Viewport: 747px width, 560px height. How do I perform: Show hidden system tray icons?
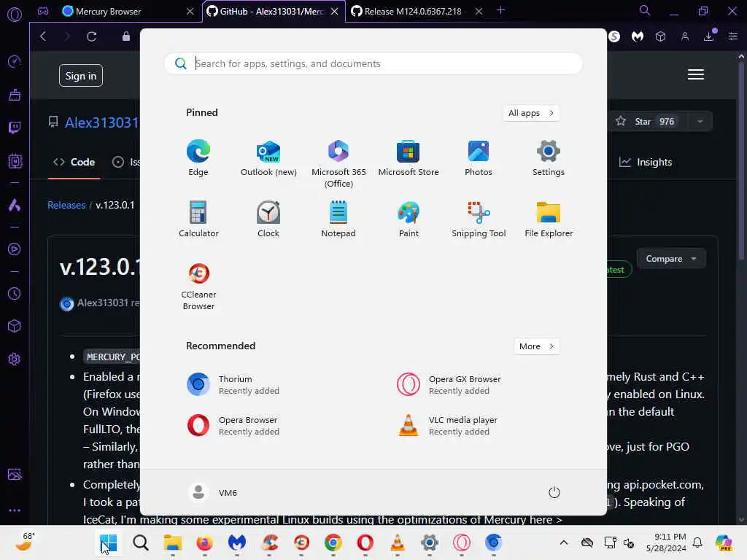click(x=564, y=542)
